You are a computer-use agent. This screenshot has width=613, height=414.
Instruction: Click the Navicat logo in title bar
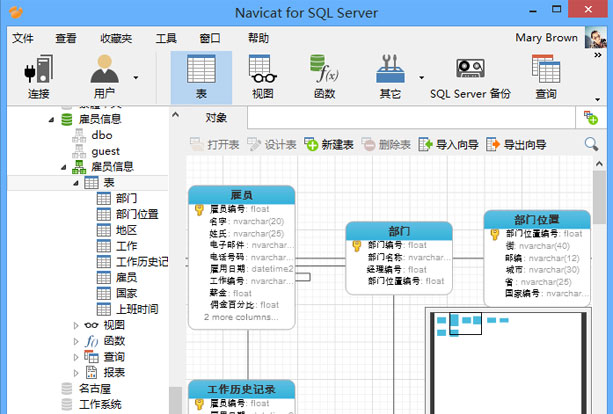pyautogui.click(x=16, y=12)
